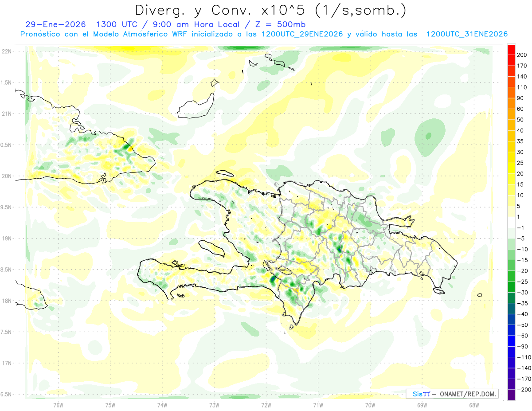Click the blue swatch between -60 and -90
Image resolution: width=532 pixels, height=411 pixels.
pos(511,341)
